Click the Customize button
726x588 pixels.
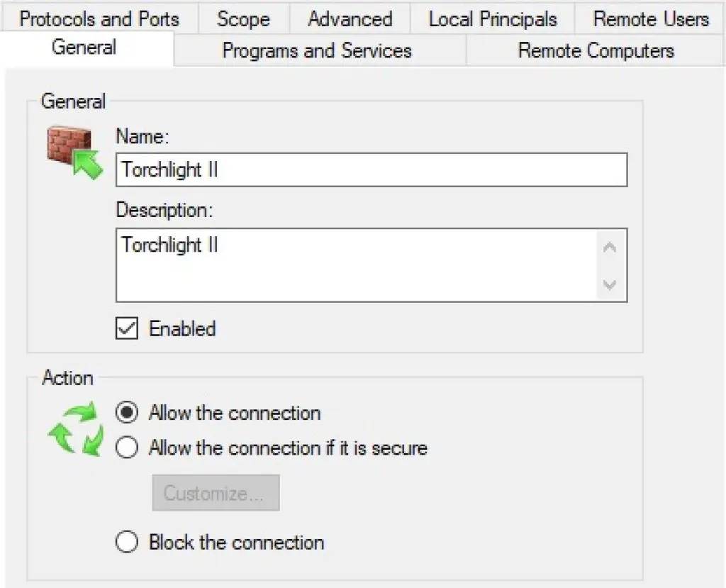[216, 492]
